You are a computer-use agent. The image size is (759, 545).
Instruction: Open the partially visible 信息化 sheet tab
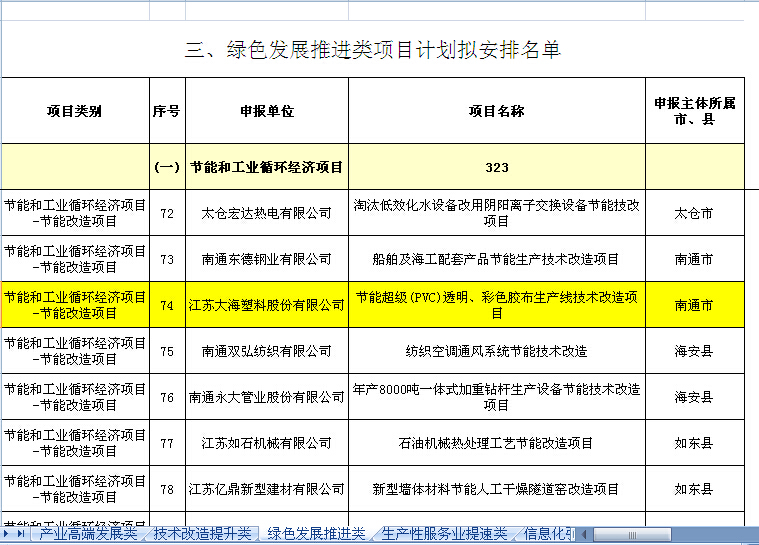(x=548, y=534)
